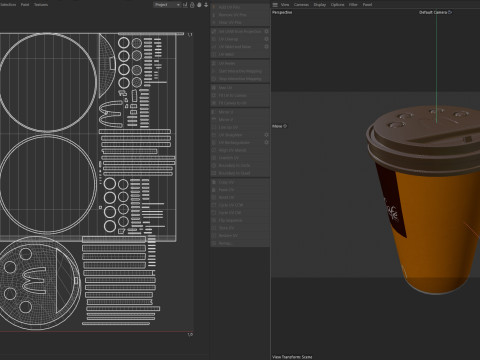Click the round globe icon in the UV editor header
The height and width of the screenshot is (360, 480).
point(199,5)
